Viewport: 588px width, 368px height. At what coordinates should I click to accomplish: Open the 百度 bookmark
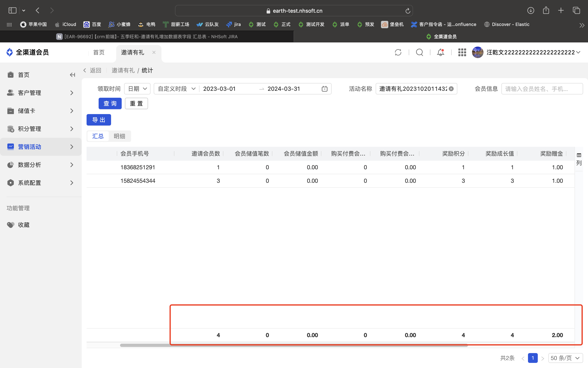pyautogui.click(x=92, y=24)
